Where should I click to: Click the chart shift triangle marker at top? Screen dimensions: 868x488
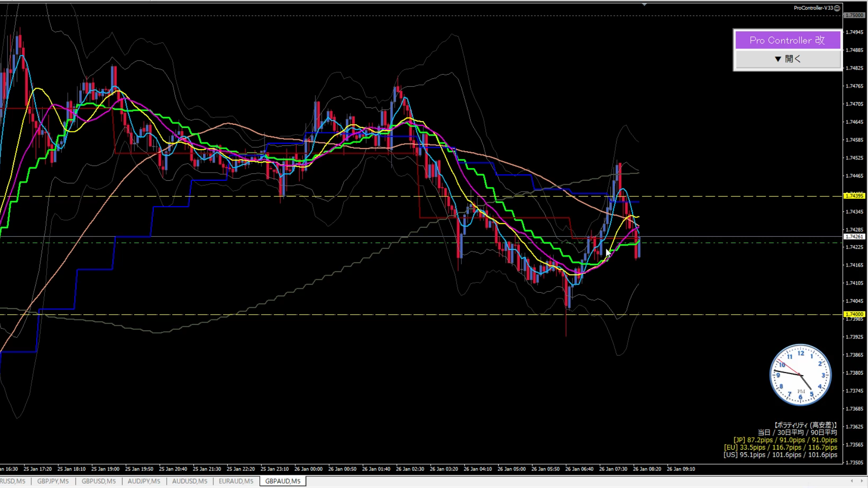644,4
